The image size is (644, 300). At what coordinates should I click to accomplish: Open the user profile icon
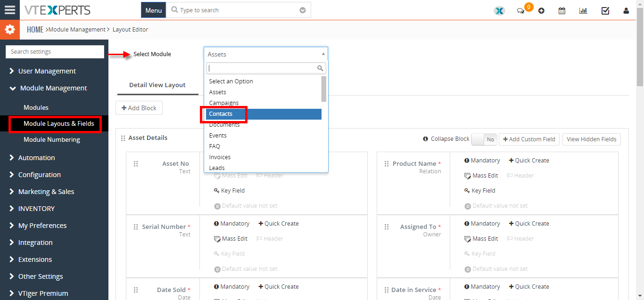626,10
